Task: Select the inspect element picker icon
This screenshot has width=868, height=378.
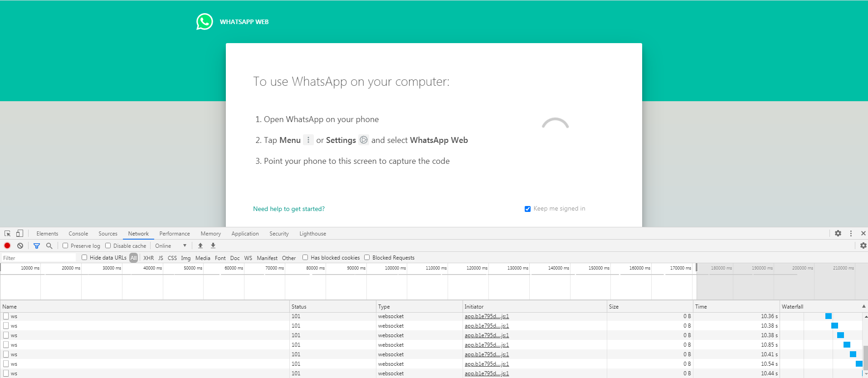Action: [8, 233]
